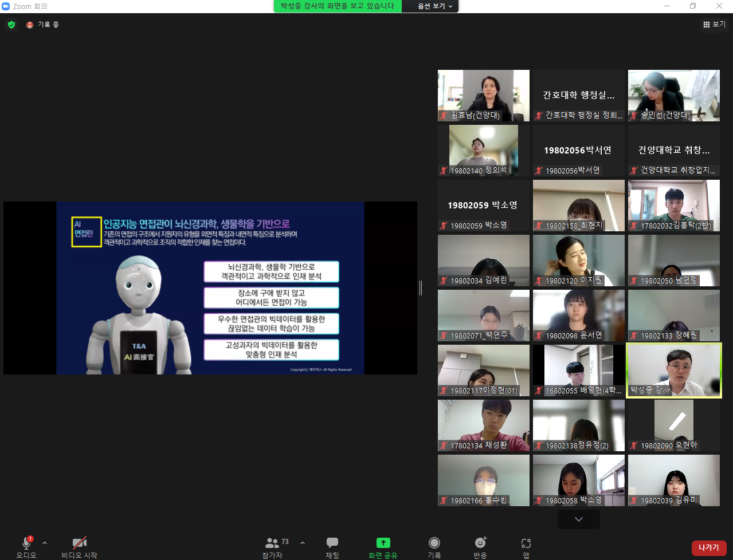Select 박성중 강사 highlighted video thumbnail
The image size is (733, 560).
(674, 370)
